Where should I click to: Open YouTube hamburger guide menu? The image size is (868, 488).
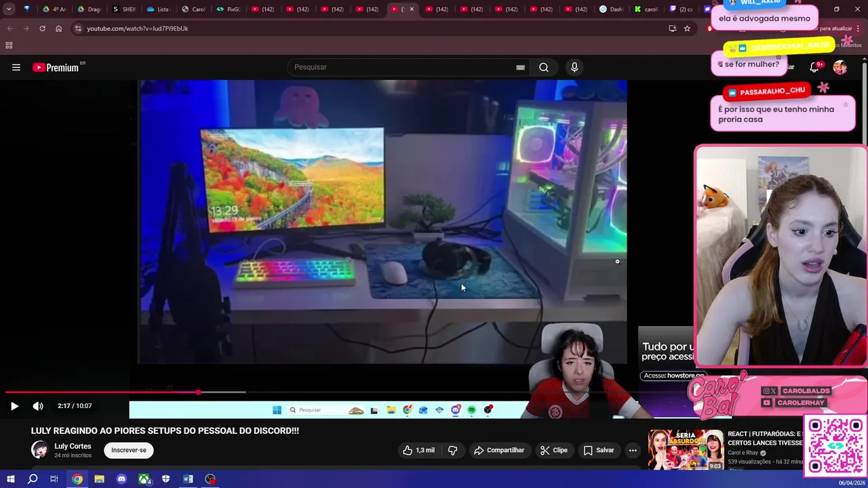click(16, 67)
